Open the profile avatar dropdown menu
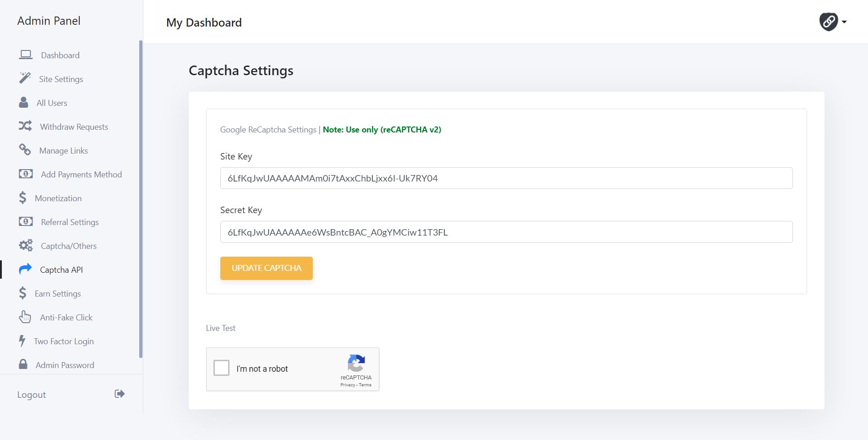Screen dimensions: 868x440 tap(829, 22)
